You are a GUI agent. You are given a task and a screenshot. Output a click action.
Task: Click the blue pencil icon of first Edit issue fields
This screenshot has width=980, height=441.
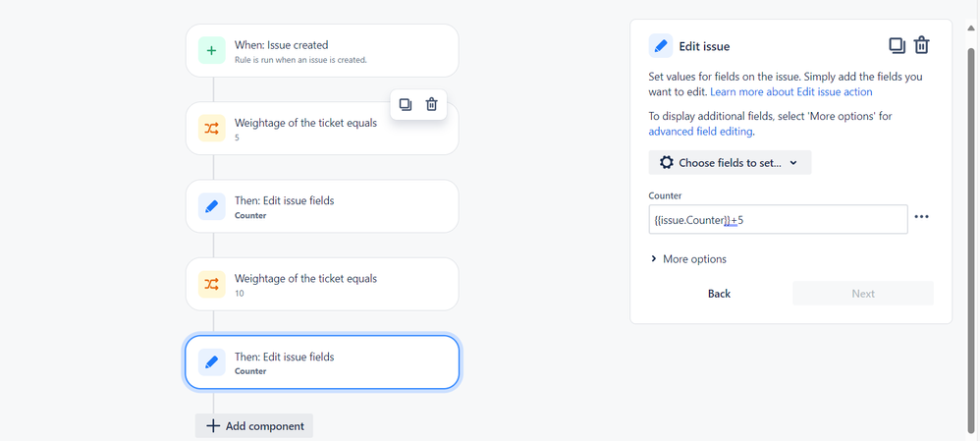point(212,206)
